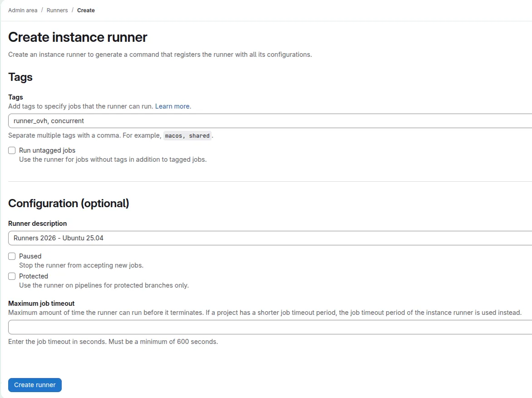Click the 'Runner description' label
The width and height of the screenshot is (532, 398).
[x=37, y=224]
